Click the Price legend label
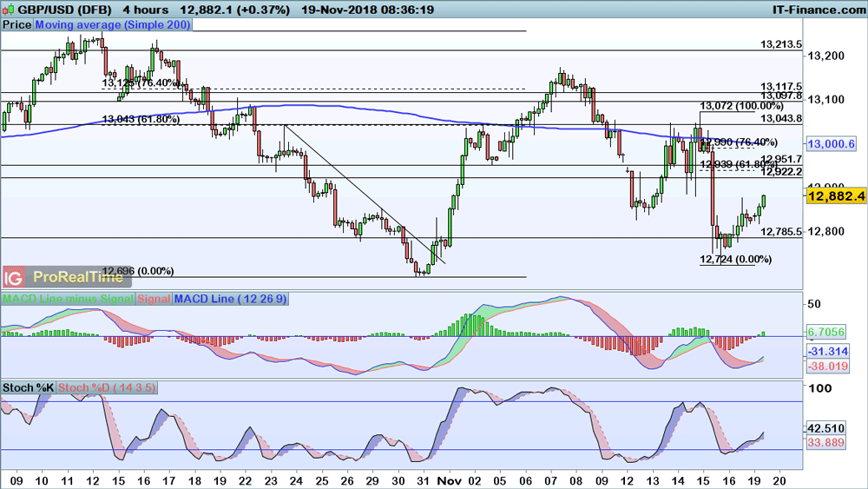Viewport: 868px width, 489px height. 17,25
